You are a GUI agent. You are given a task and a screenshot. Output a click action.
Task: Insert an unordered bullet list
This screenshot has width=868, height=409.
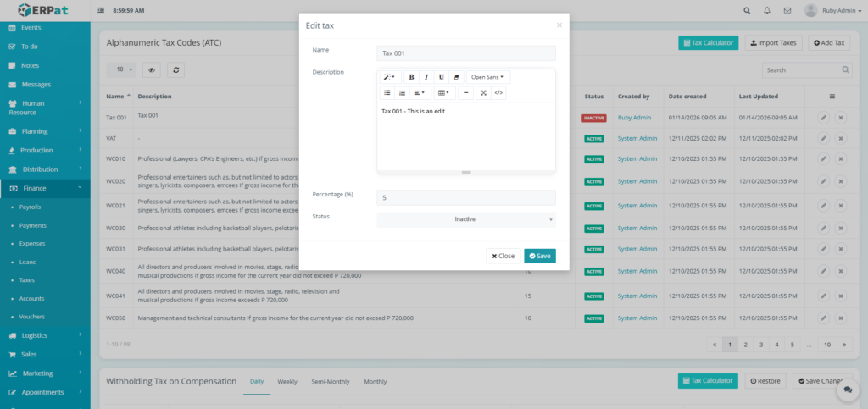tap(387, 93)
